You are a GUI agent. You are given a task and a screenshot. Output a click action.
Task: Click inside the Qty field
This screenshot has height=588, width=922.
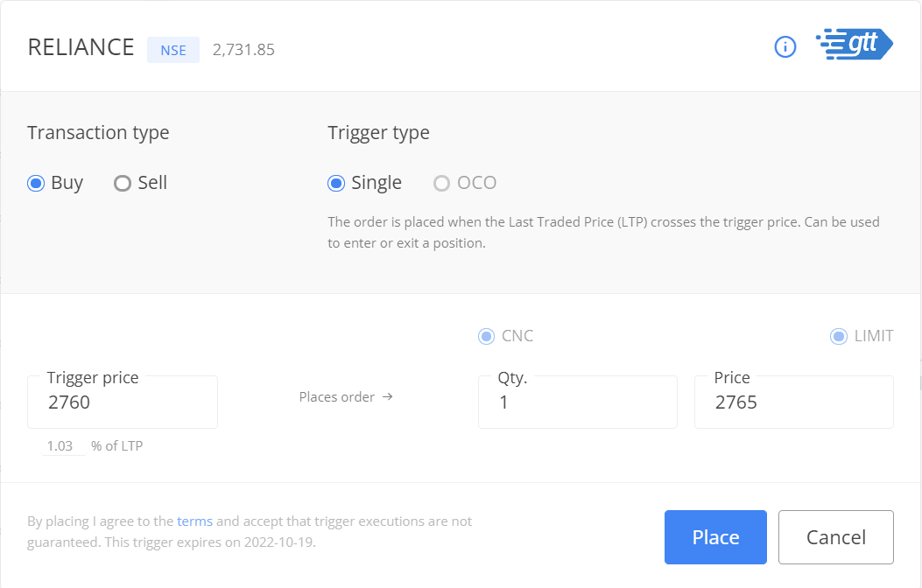tap(578, 402)
